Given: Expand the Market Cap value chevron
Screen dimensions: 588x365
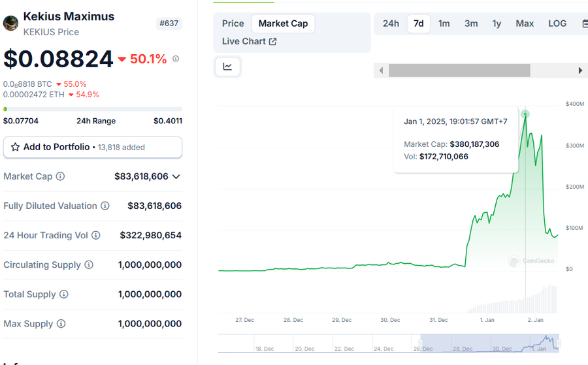Looking at the screenshot, I should (x=176, y=176).
